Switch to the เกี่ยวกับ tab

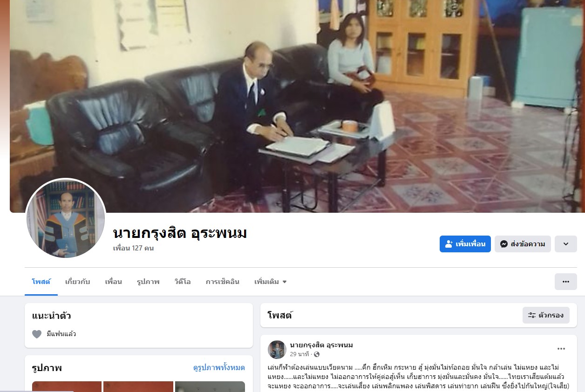click(x=78, y=282)
